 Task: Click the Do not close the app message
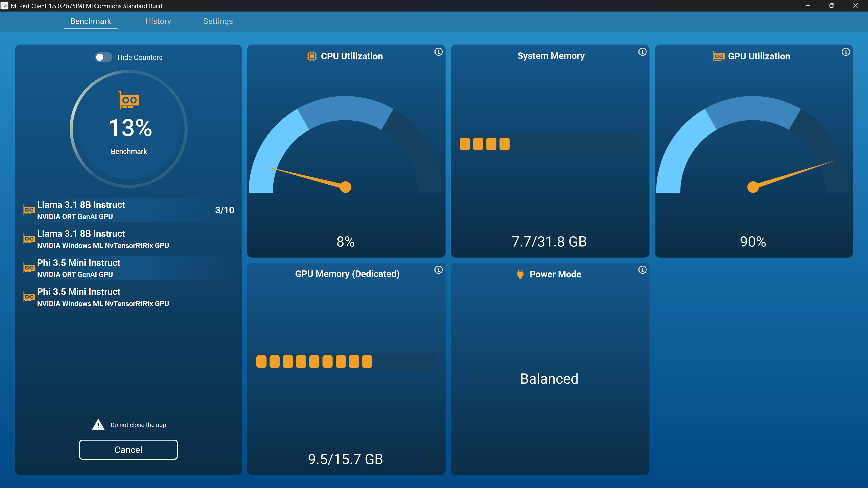(138, 425)
